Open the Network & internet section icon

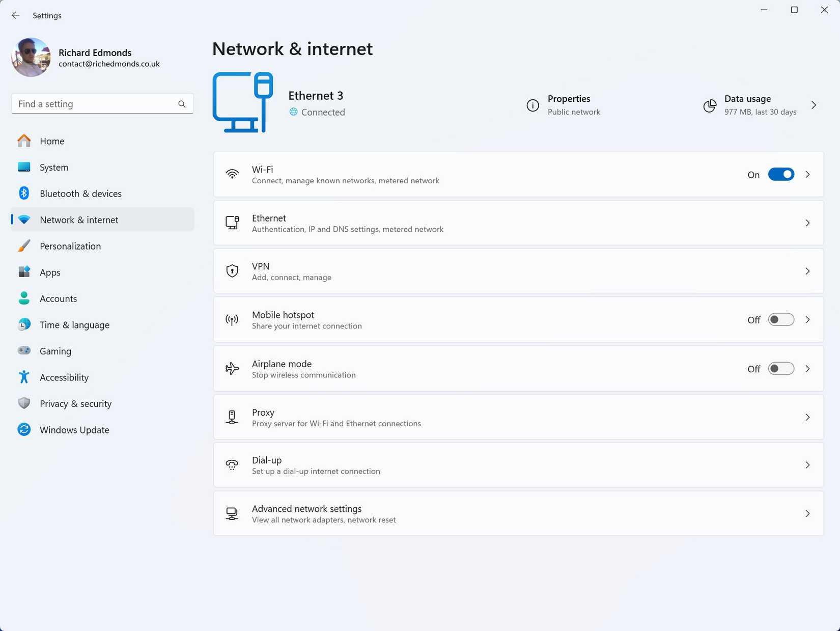(24, 220)
